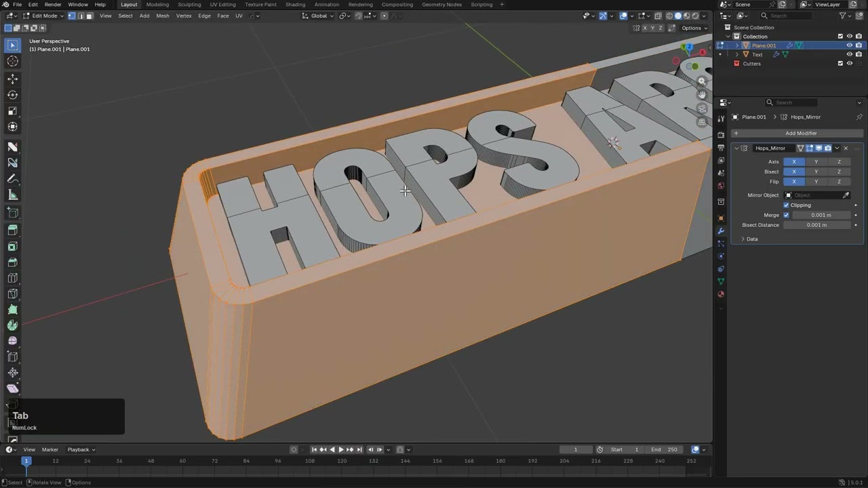
Task: Switch to face select mode
Action: [89, 16]
